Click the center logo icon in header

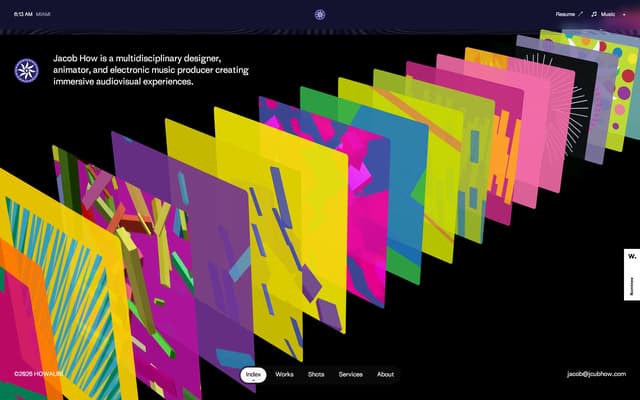click(320, 15)
